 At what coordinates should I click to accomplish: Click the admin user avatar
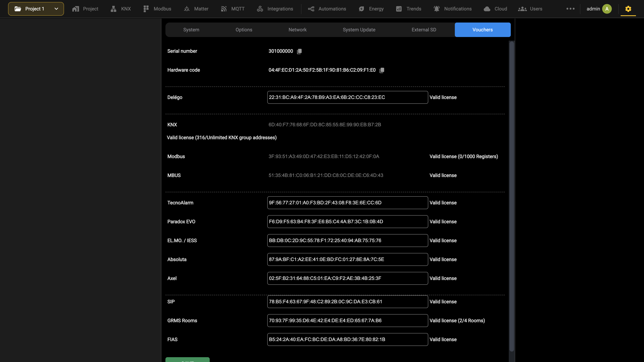tap(607, 9)
